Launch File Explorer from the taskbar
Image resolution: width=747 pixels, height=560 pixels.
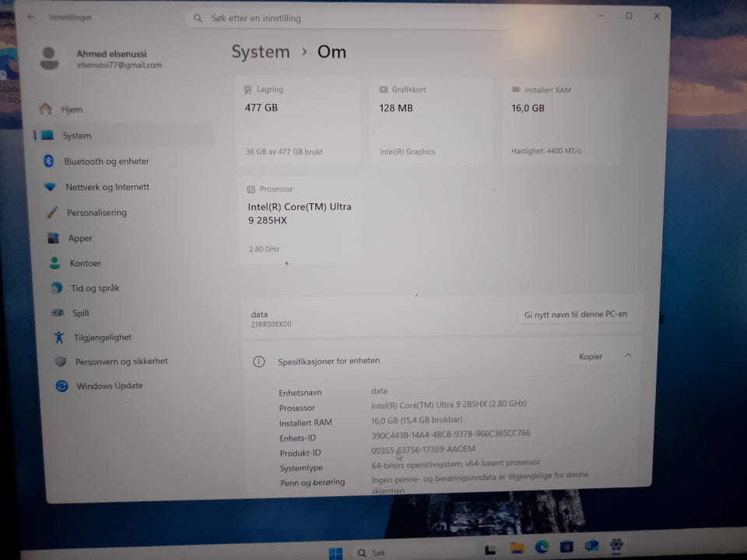click(x=517, y=548)
